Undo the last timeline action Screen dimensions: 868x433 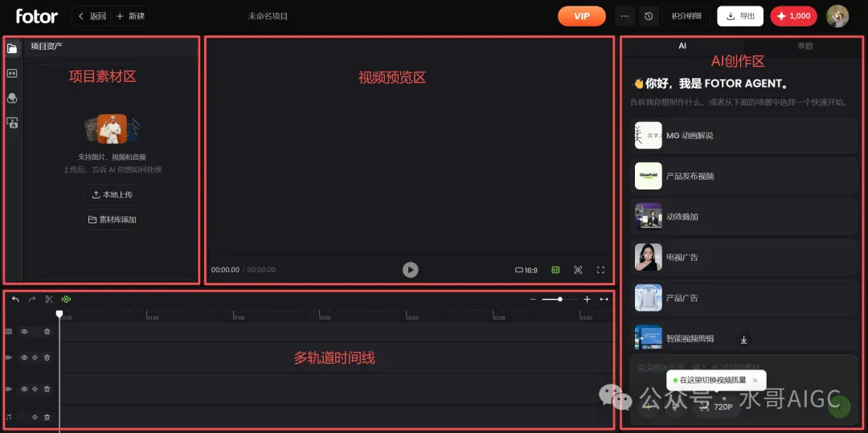click(15, 299)
